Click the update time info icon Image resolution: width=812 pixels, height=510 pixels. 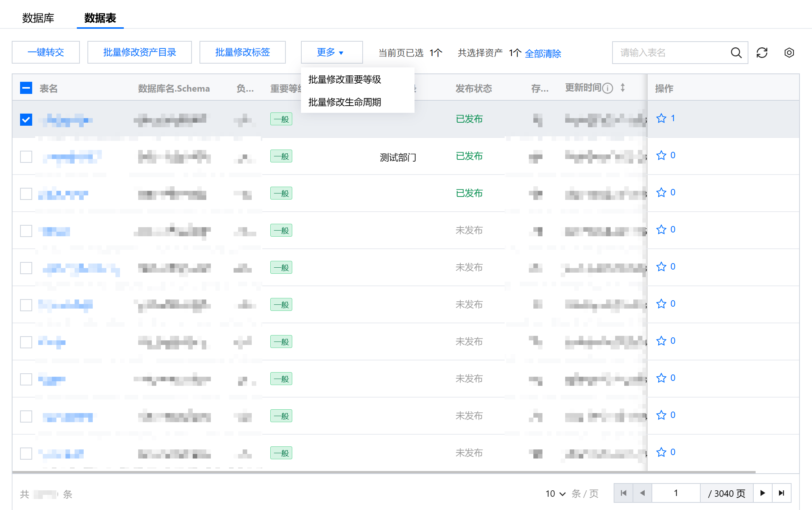tap(608, 88)
